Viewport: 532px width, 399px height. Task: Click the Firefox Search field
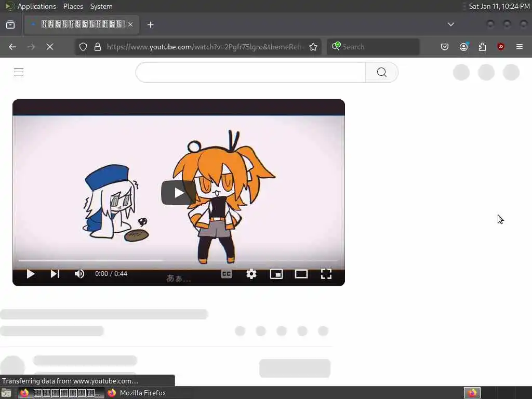point(373,47)
